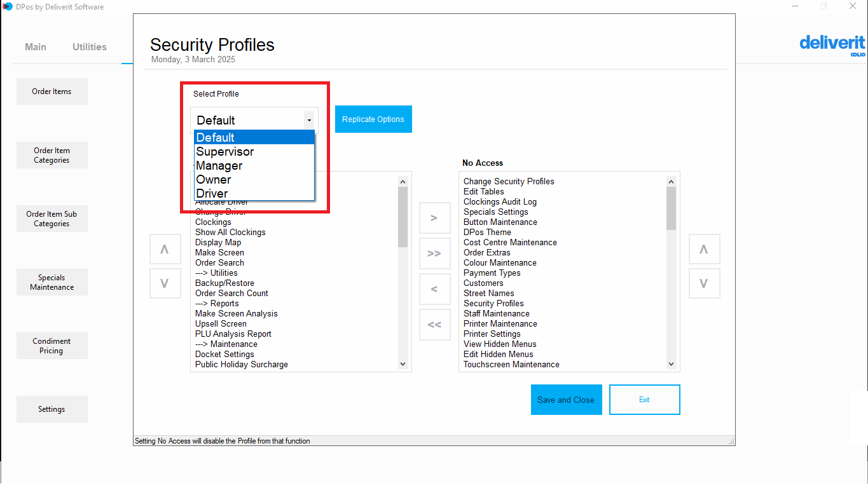Select Touchscreen Maintenance entry

tap(511, 364)
